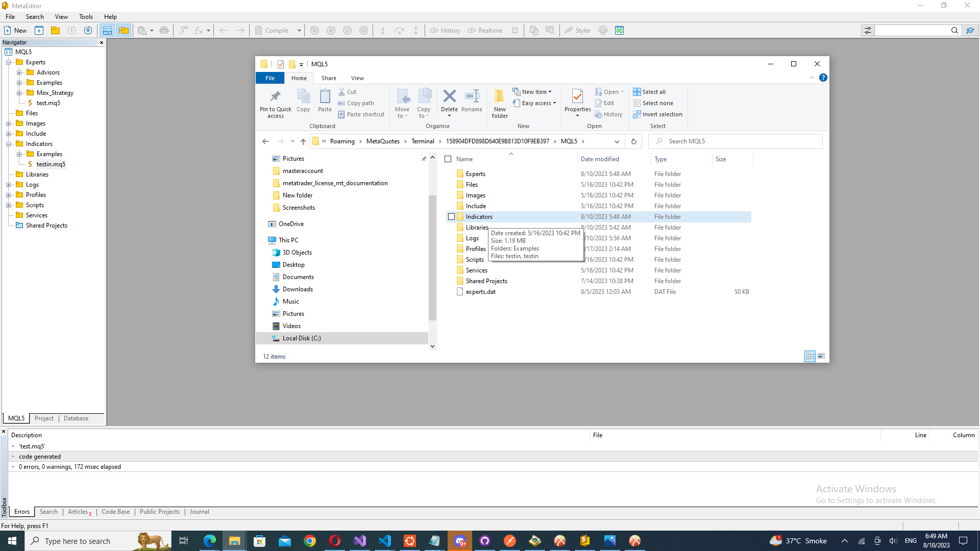
Task: Toggle the select-all checkbox in Name header
Action: (448, 159)
